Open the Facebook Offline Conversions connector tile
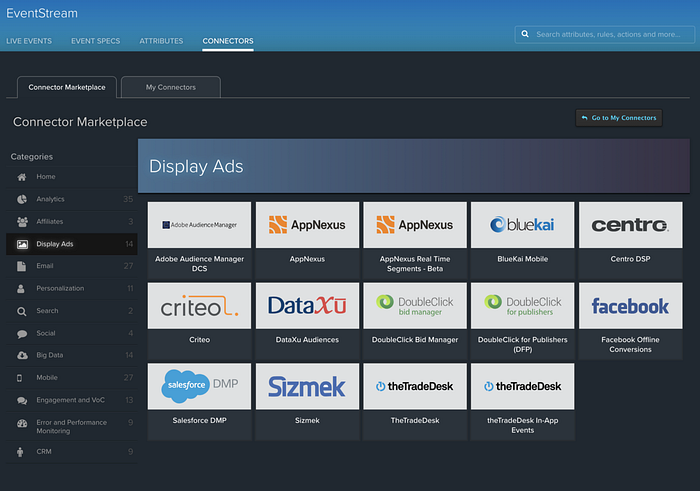Viewport: 700px width, 491px height. (x=630, y=321)
